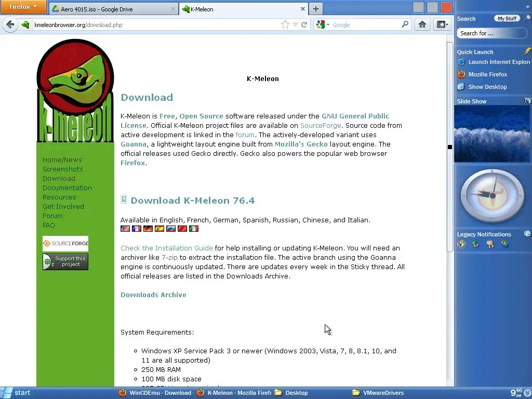Click the Chinese flag icon
This screenshot has width=532, height=399.
(x=182, y=229)
